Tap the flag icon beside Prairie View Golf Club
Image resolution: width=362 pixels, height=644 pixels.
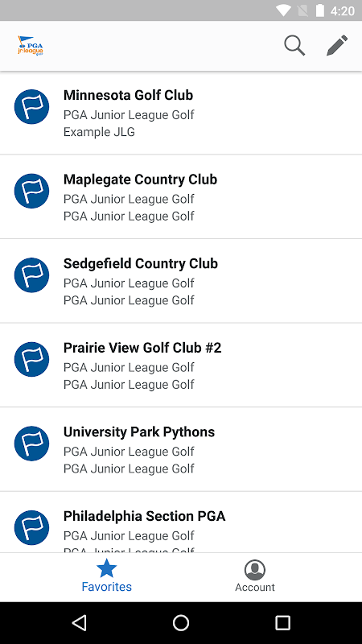pyautogui.click(x=31, y=359)
